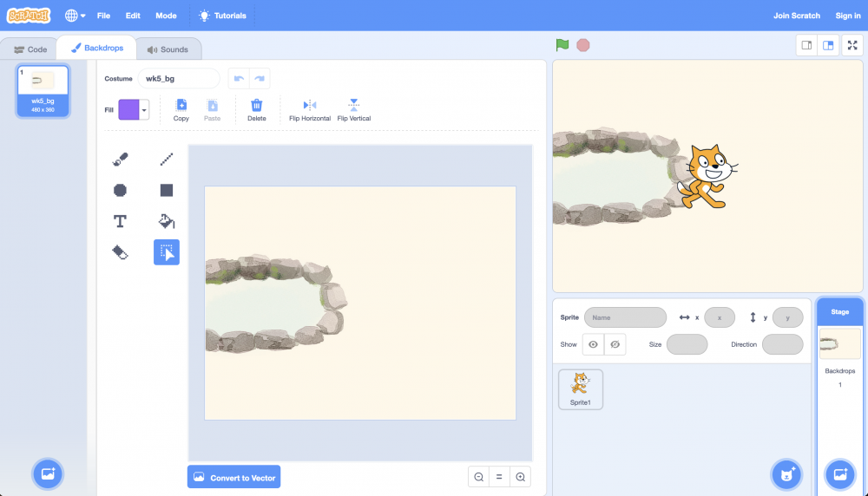Select the Sprite1 thumbnail

581,389
